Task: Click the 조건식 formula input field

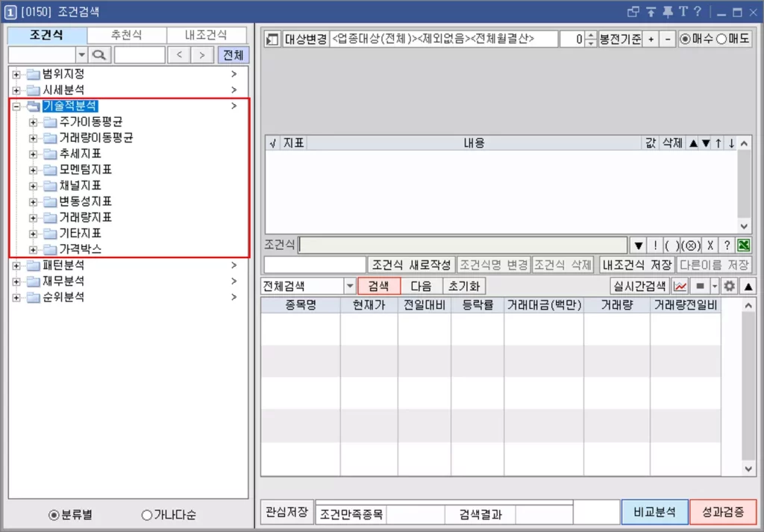Action: coord(463,245)
